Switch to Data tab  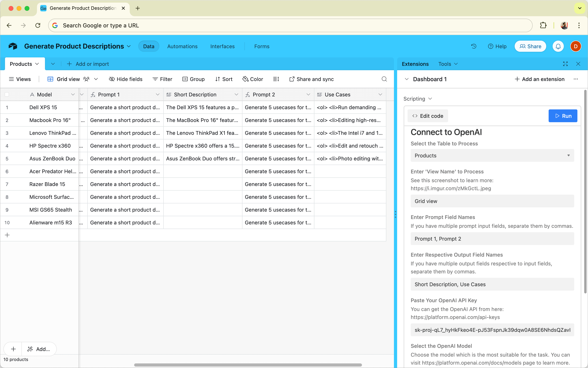coord(148,46)
